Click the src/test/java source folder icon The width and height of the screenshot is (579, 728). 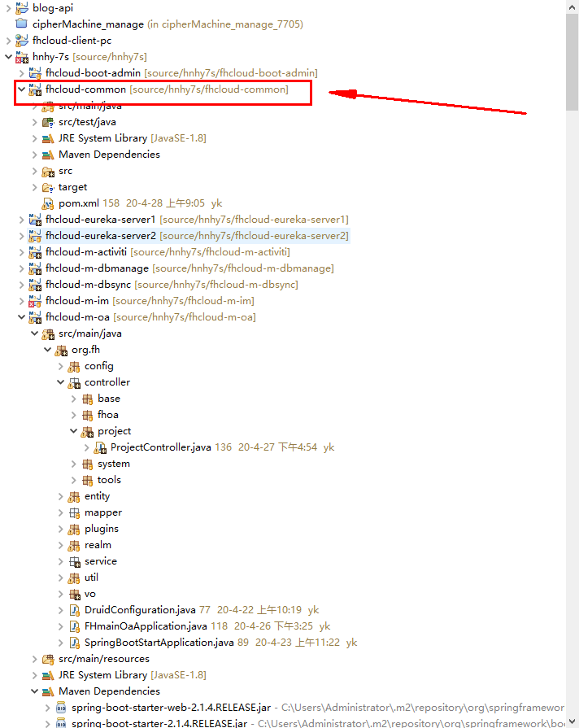48,122
